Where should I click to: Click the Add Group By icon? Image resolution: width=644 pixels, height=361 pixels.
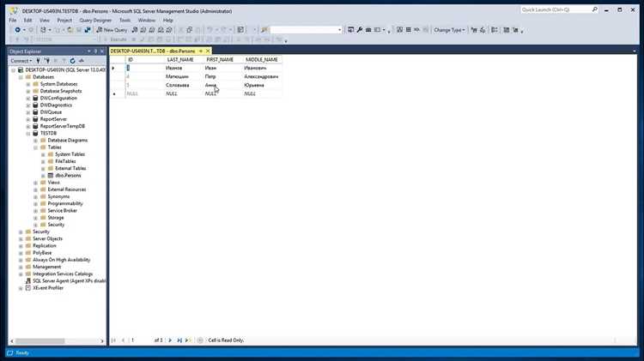[494, 30]
